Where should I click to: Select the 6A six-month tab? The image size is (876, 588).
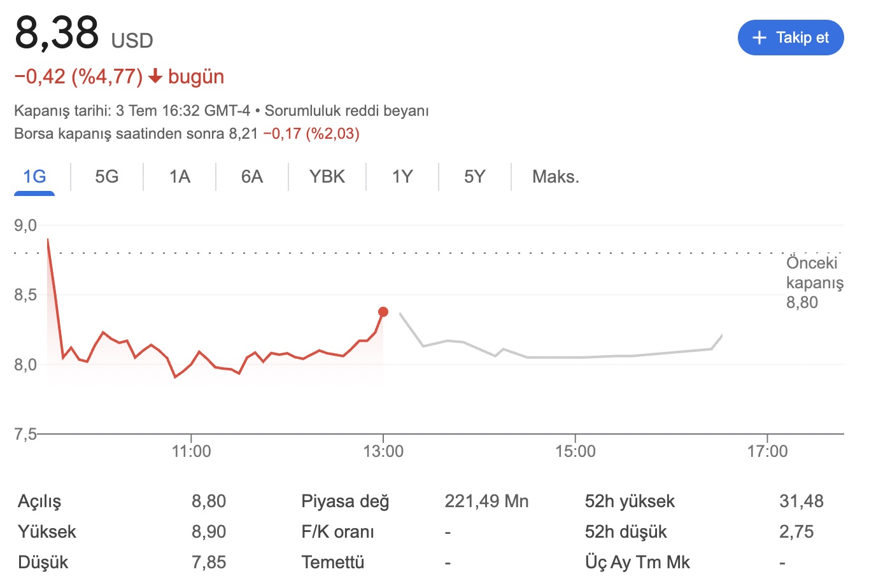252,176
